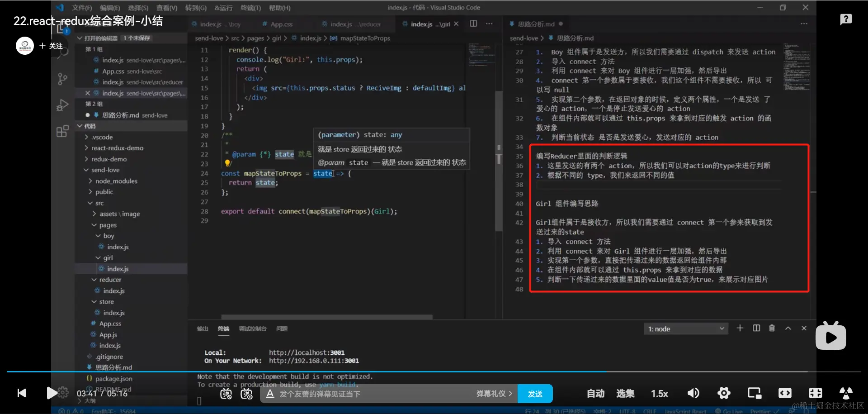Image resolution: width=868 pixels, height=414 pixels.
Task: Split the editor to the right
Action: (473, 24)
